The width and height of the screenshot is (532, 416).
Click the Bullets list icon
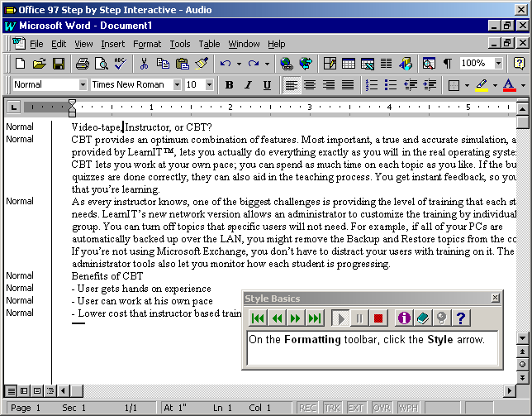(x=391, y=84)
